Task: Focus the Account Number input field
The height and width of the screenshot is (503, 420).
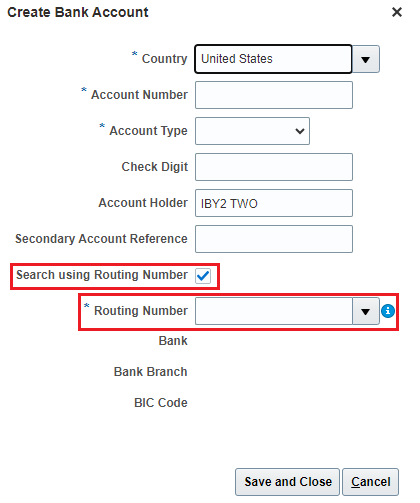Action: click(x=274, y=95)
